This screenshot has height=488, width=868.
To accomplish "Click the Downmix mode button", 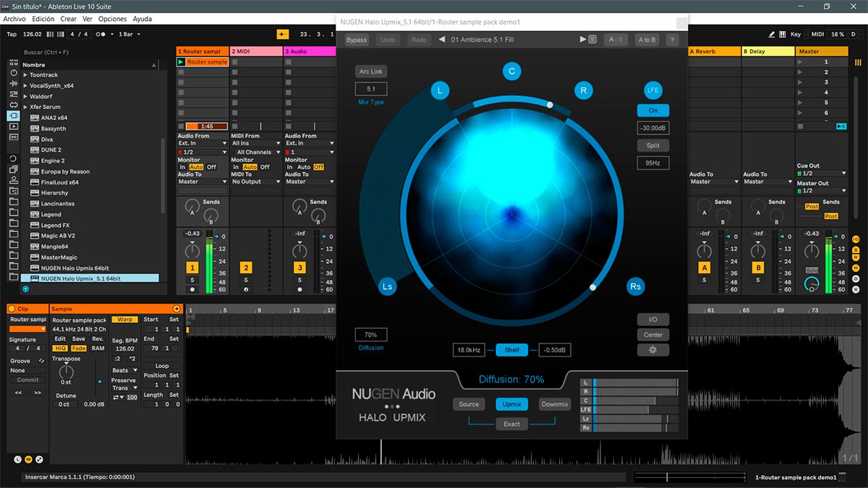I will [554, 404].
